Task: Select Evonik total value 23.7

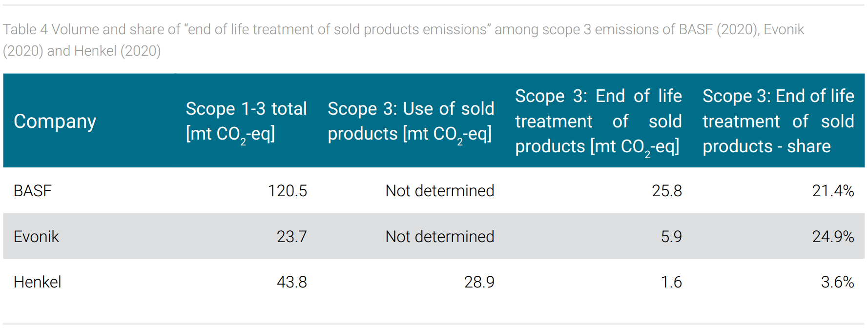Action: (291, 237)
